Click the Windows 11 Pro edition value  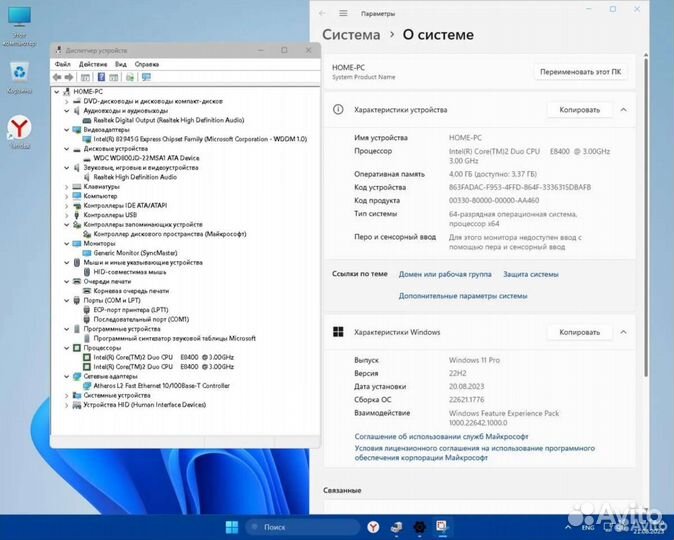[x=474, y=360]
